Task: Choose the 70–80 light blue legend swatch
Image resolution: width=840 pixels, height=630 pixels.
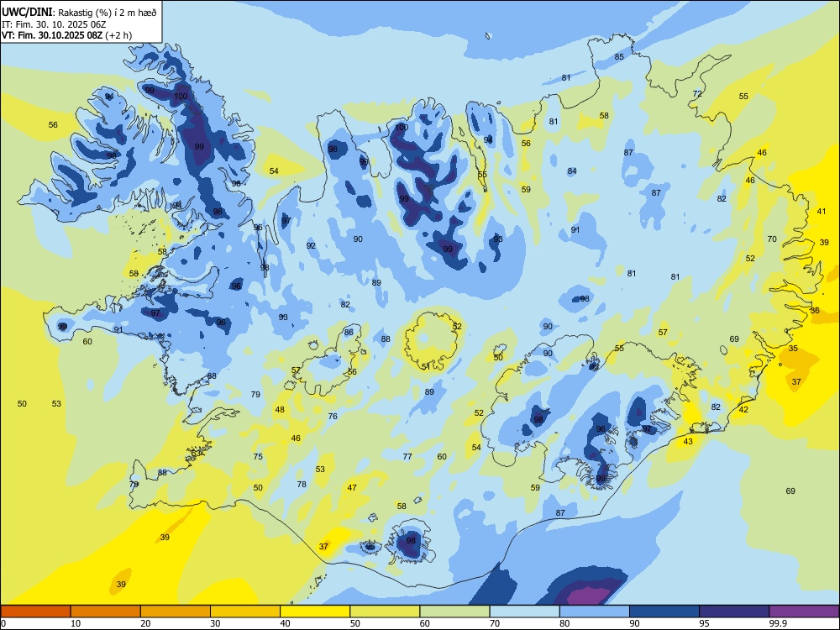Action: tap(524, 612)
